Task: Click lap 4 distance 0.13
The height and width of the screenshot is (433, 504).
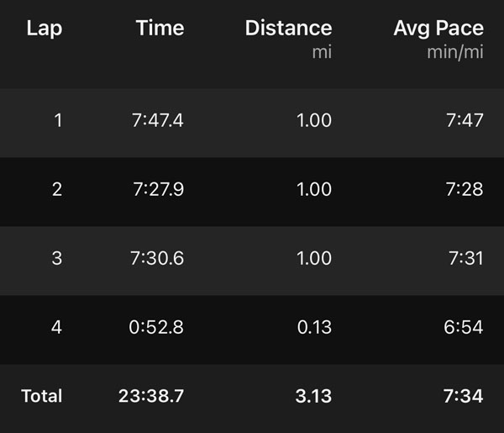Action: point(313,327)
